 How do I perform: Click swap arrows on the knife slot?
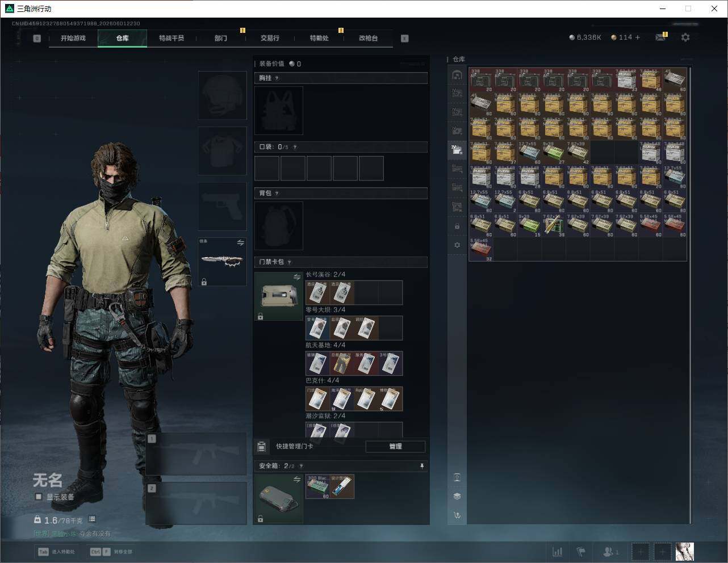[240, 242]
